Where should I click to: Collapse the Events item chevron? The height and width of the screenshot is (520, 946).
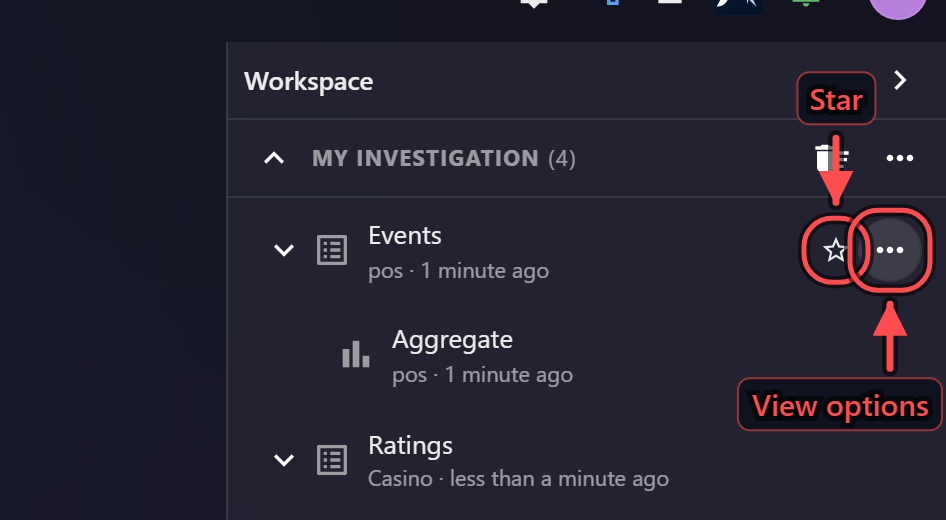point(284,250)
